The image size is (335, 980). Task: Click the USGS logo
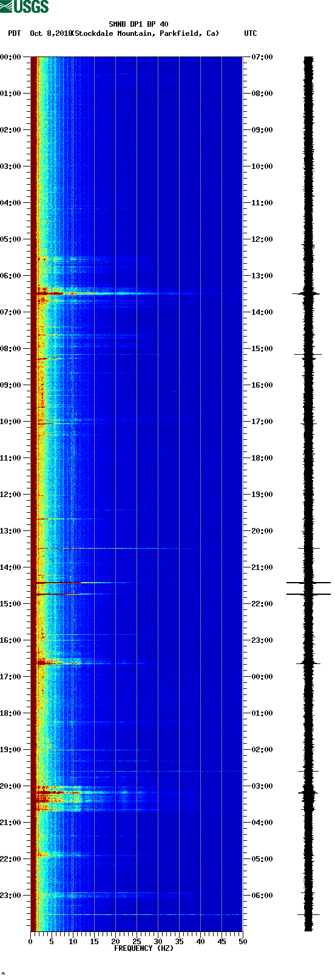point(24,7)
